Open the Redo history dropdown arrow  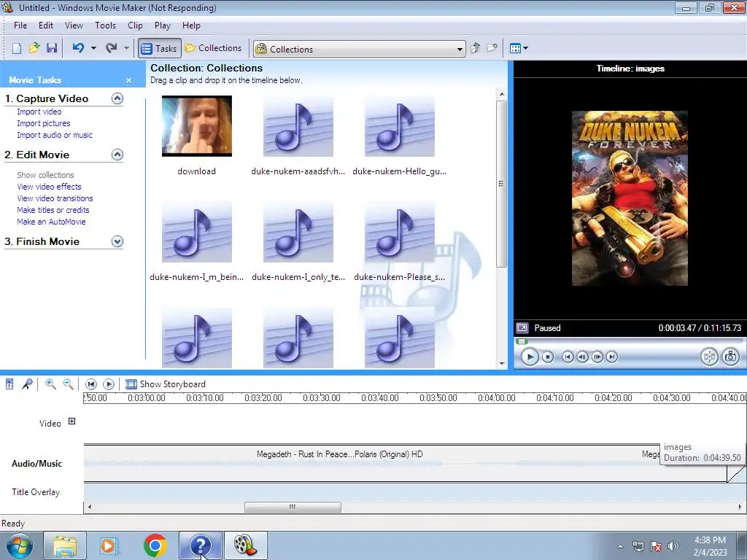click(126, 48)
